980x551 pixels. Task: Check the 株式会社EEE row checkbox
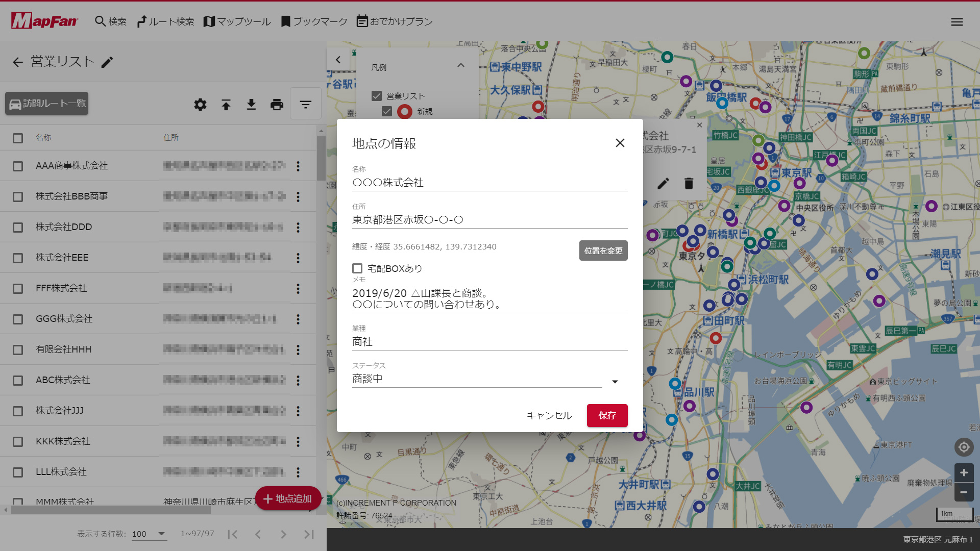(x=18, y=258)
